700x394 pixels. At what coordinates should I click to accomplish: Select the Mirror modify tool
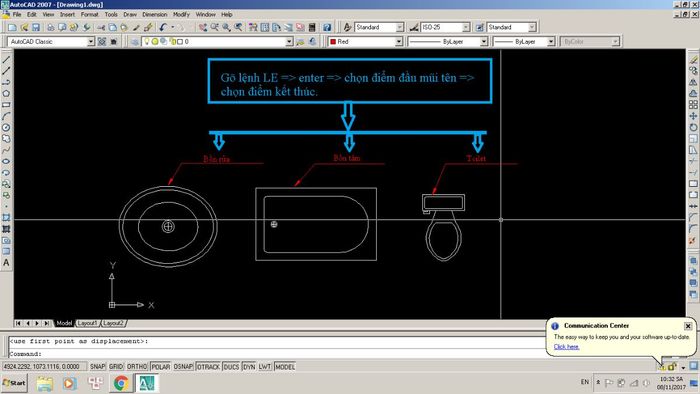click(x=693, y=82)
